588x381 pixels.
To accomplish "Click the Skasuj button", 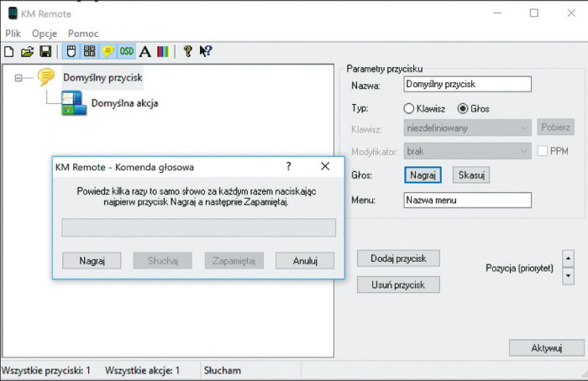I will [x=471, y=175].
